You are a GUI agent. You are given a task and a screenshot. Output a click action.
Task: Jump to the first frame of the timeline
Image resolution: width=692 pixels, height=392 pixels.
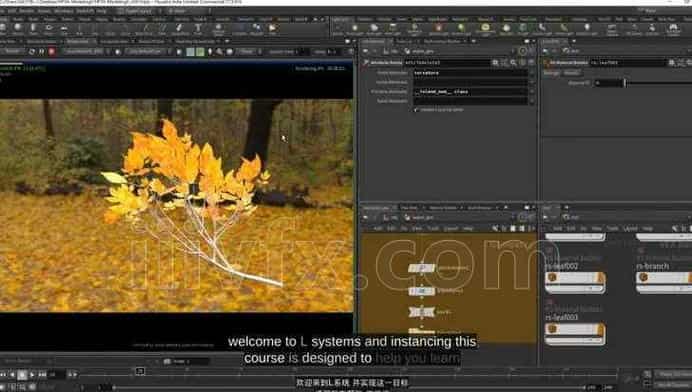tap(3, 375)
